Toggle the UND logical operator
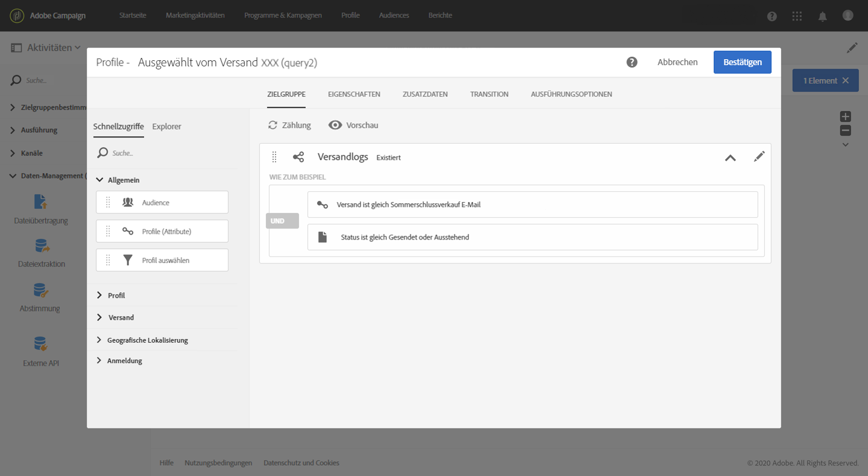868x476 pixels. [x=282, y=221]
